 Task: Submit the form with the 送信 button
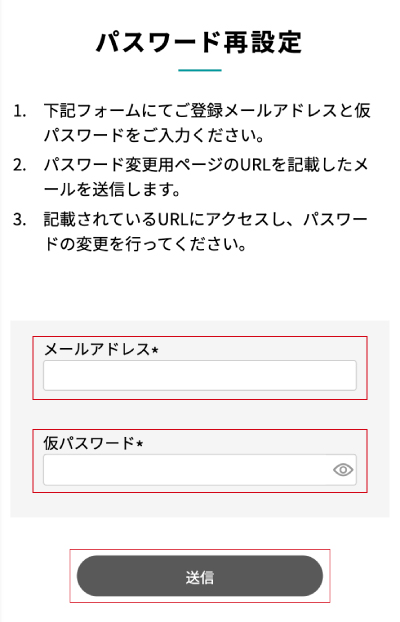click(200, 576)
